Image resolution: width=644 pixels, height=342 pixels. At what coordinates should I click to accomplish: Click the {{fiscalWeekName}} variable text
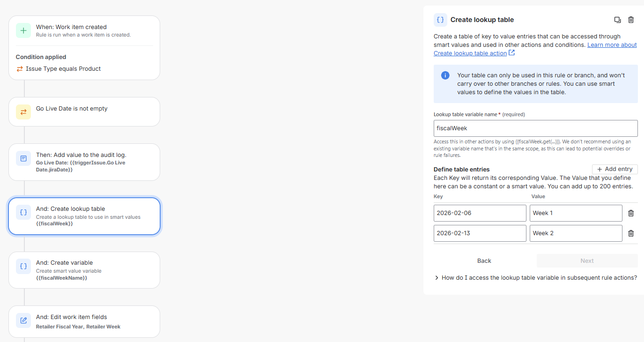[62, 278]
